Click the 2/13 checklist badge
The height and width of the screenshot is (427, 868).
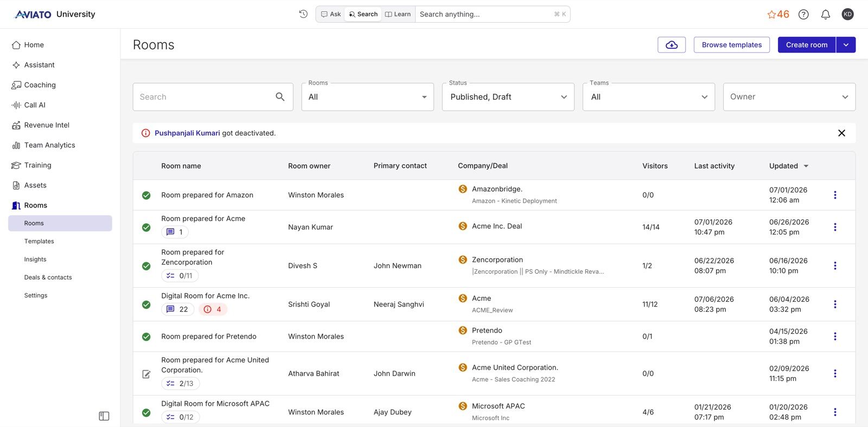(180, 384)
